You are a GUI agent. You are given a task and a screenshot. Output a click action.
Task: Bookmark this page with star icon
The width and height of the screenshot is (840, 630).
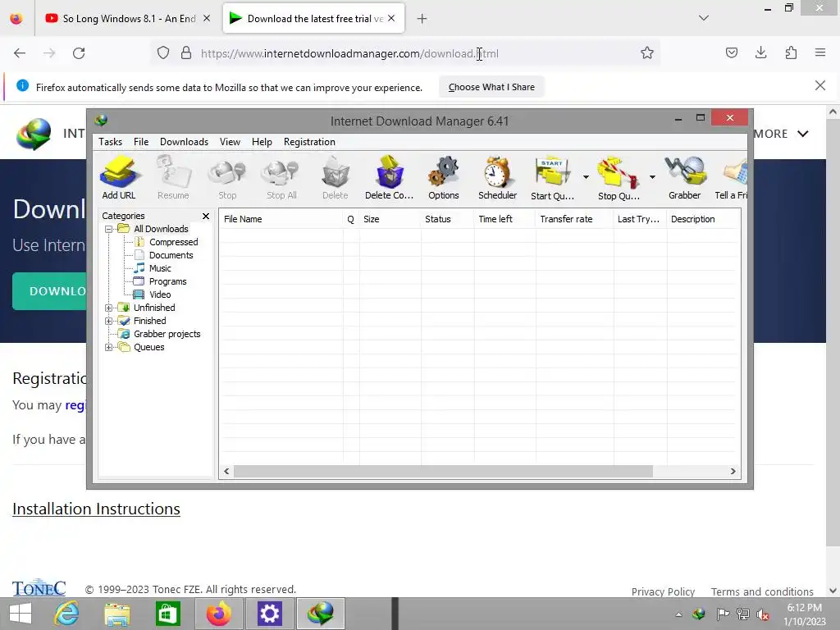tap(647, 53)
